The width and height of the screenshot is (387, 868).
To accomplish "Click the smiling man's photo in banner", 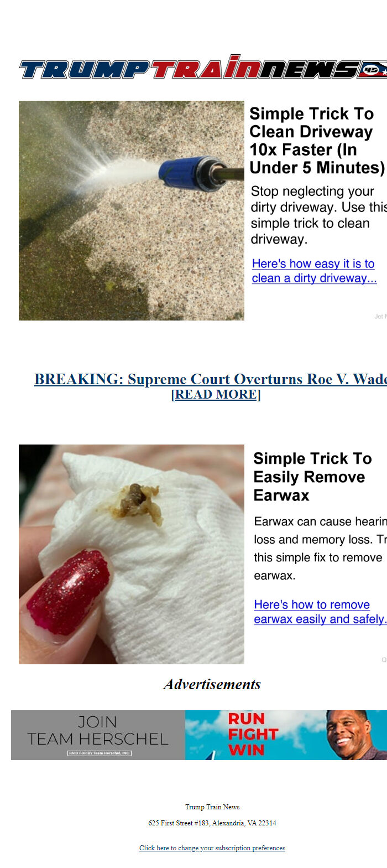I will tap(355, 735).
